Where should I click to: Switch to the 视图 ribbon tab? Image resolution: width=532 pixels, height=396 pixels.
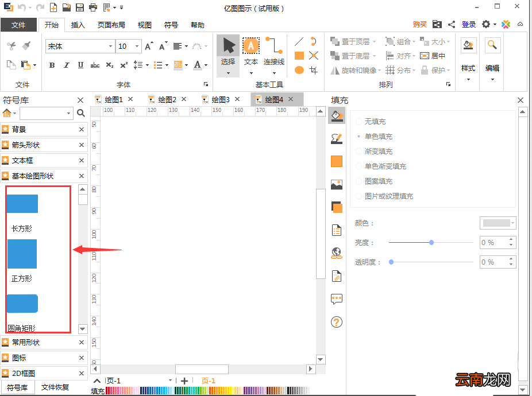click(x=145, y=25)
